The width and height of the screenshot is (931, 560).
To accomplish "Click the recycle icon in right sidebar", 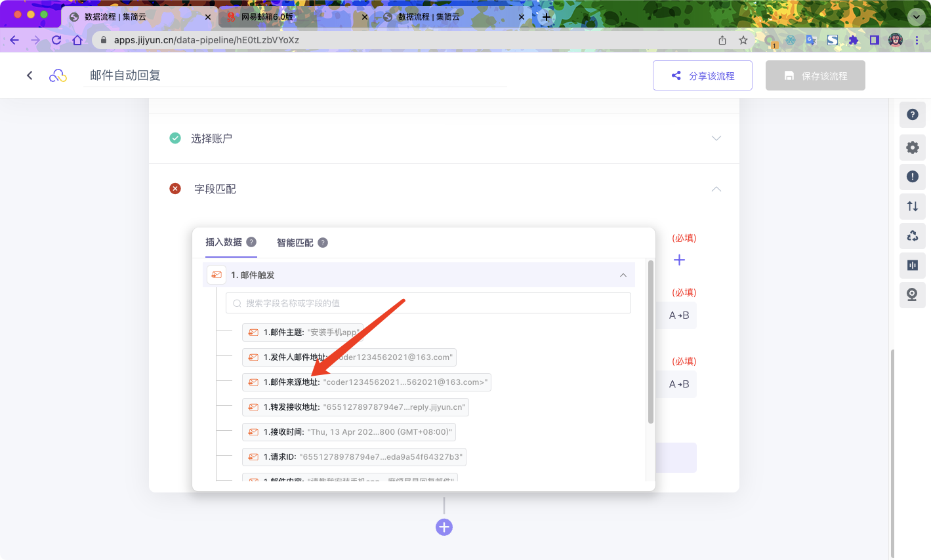I will pyautogui.click(x=912, y=235).
